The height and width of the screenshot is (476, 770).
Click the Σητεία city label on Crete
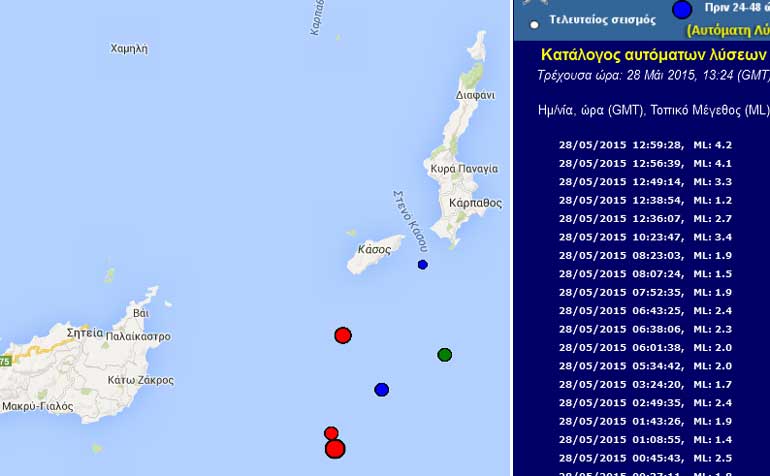coord(84,333)
